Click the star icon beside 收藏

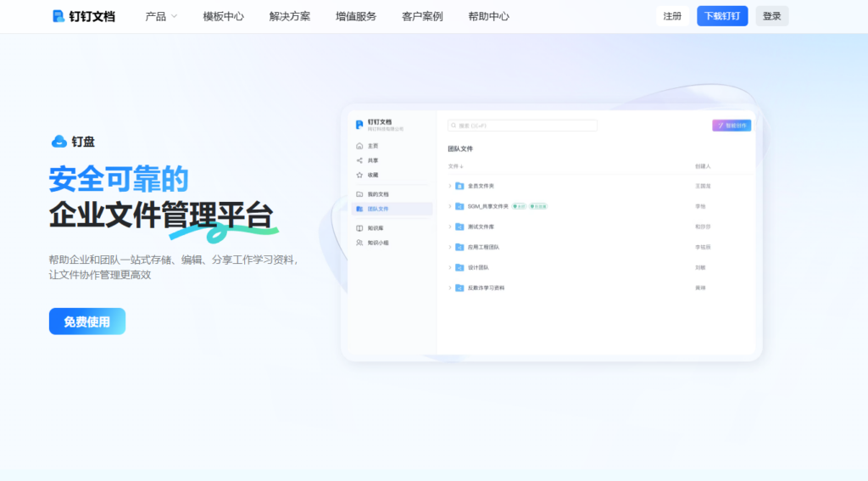pos(359,175)
